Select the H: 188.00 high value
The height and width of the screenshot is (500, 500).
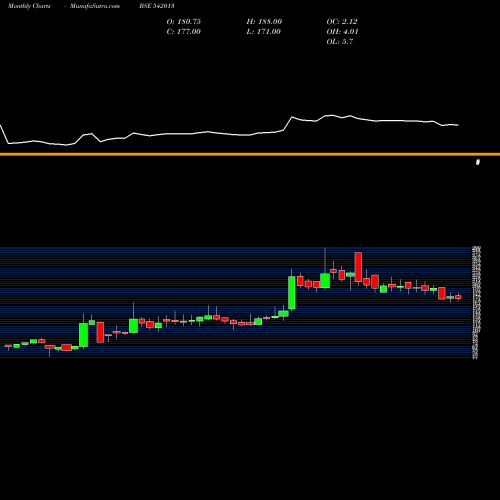264,22
